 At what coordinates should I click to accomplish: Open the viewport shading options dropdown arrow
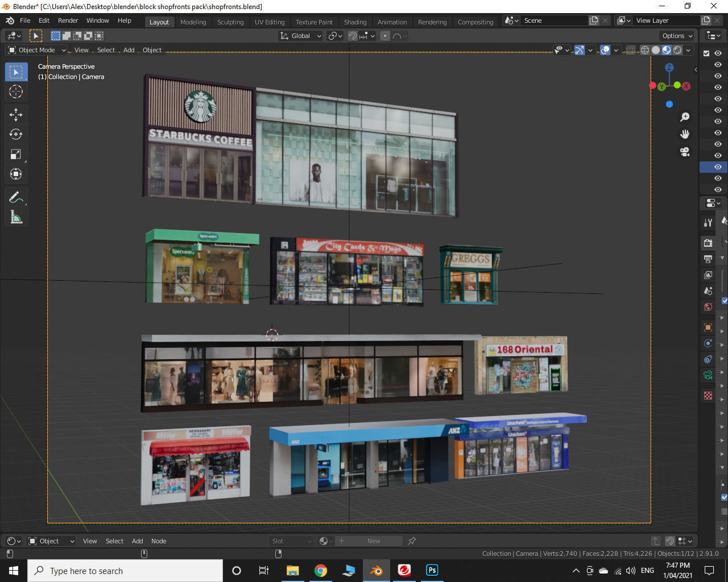(x=688, y=50)
